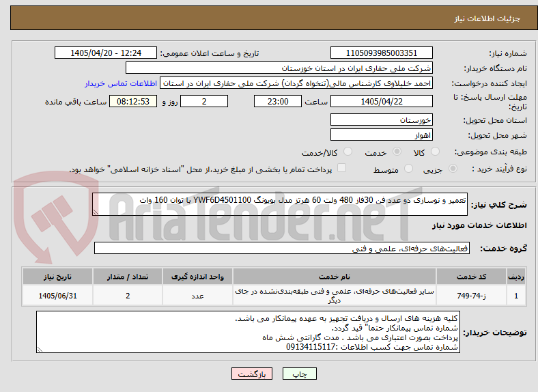
Task: Click the نوع فرآیند خرید label
Action: point(499,169)
